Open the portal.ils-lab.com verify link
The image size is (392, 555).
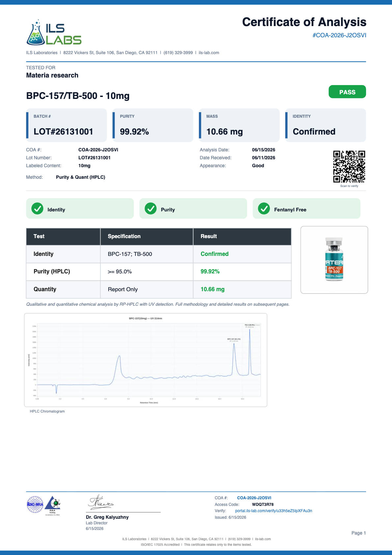273,511
